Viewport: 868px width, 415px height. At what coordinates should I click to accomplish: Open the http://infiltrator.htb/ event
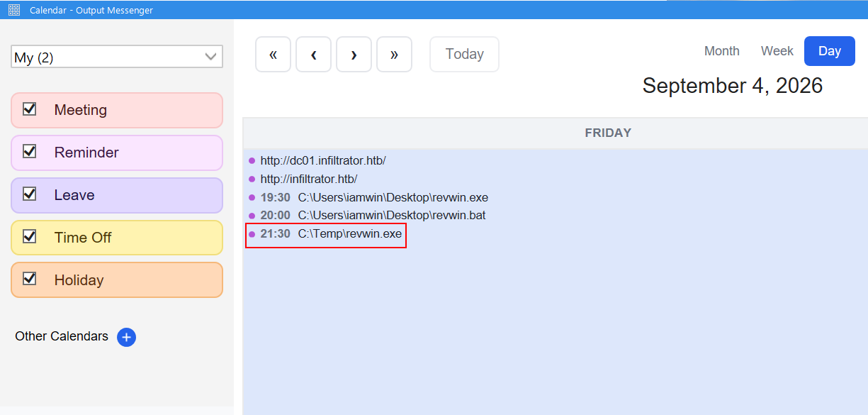(309, 179)
